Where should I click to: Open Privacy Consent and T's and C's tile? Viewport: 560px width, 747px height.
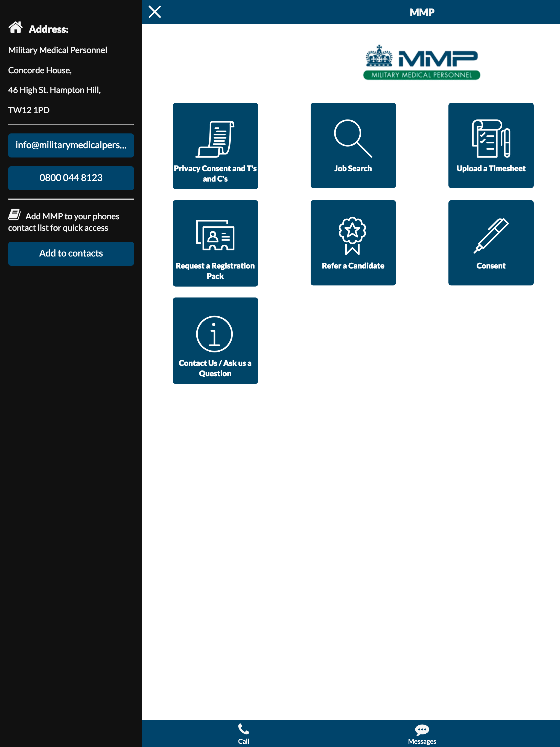click(x=215, y=146)
